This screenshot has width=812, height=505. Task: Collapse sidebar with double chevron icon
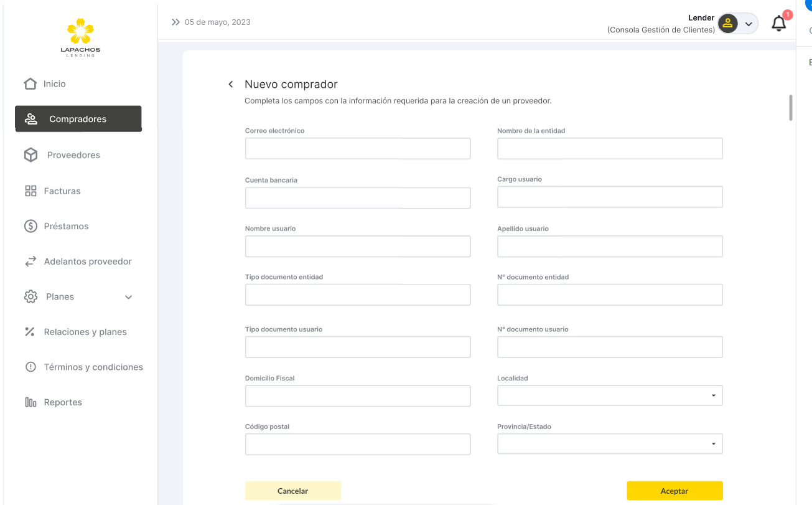[175, 22]
